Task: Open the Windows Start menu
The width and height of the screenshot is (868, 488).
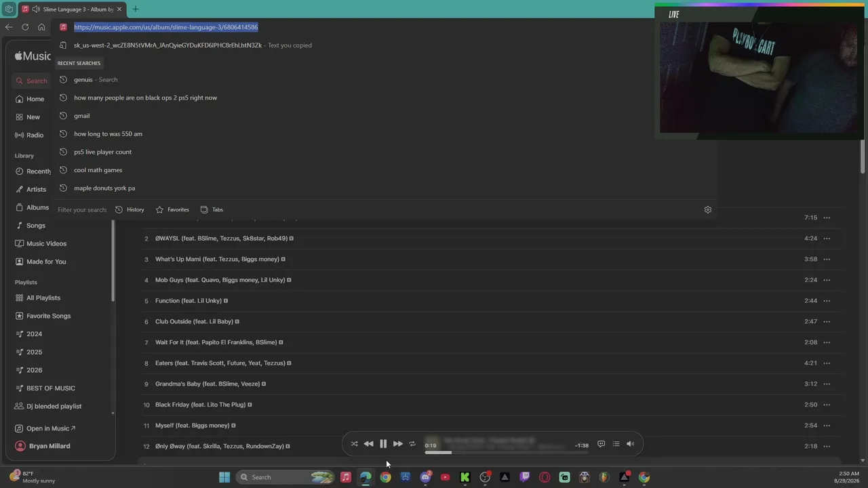Action: 224,477
